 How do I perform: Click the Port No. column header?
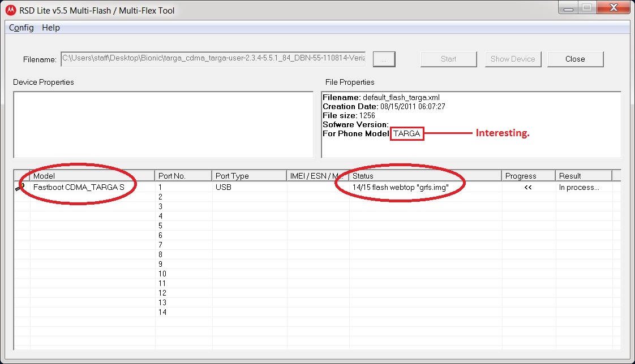(183, 176)
